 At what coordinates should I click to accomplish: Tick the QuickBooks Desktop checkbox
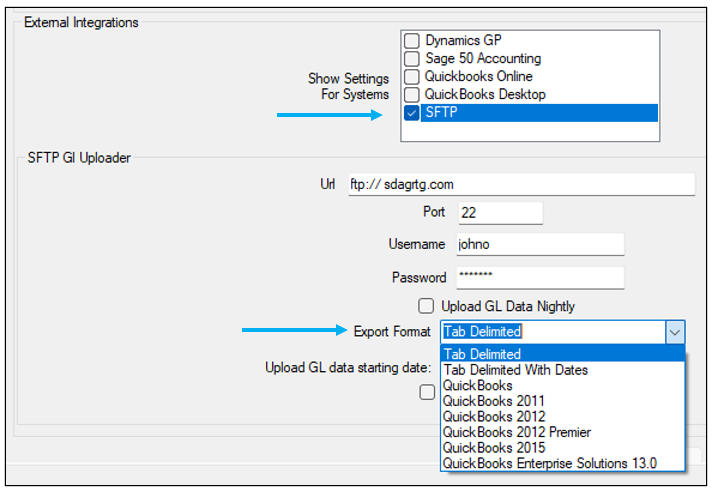[412, 95]
